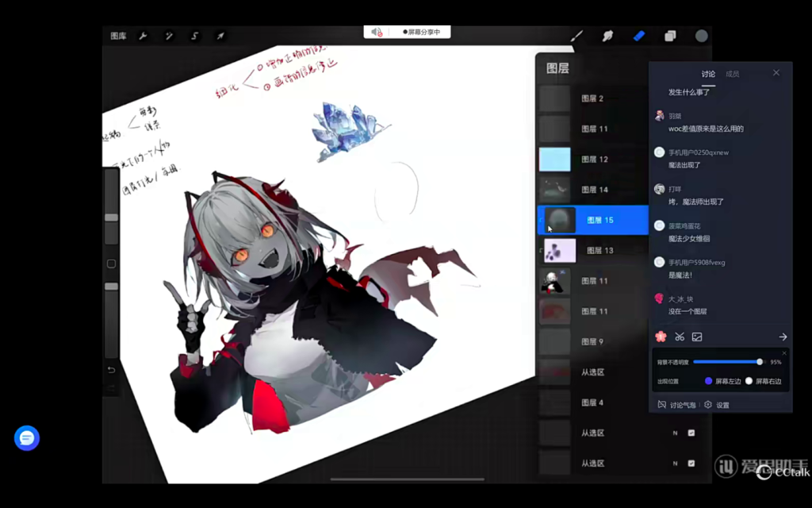Open the Adjustments magic wand menu
This screenshot has width=812, height=508.
pyautogui.click(x=169, y=36)
